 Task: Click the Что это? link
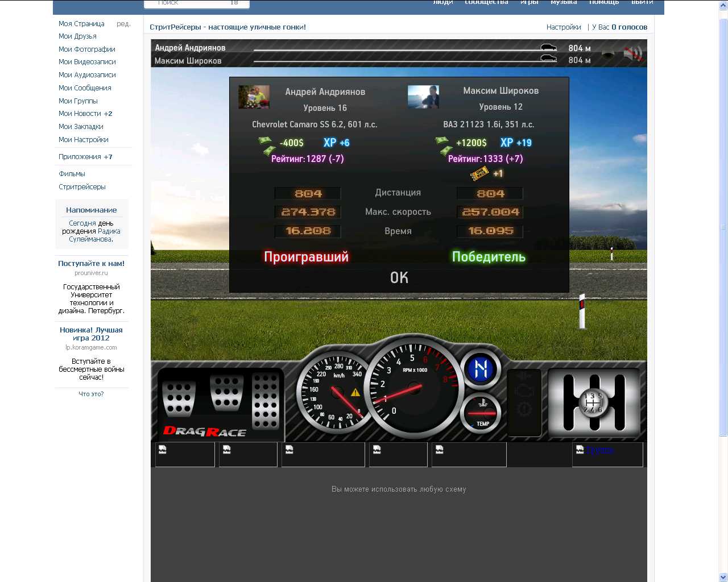click(91, 394)
